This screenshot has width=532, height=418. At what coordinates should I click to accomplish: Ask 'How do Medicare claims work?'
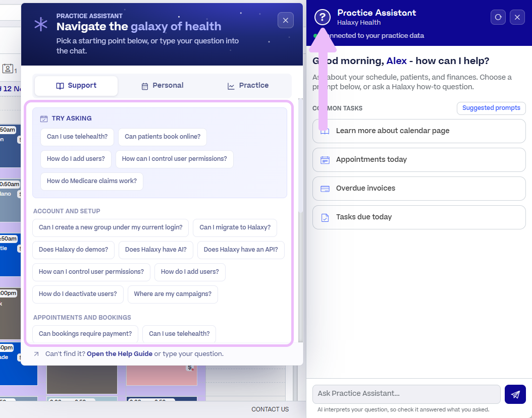pos(91,182)
